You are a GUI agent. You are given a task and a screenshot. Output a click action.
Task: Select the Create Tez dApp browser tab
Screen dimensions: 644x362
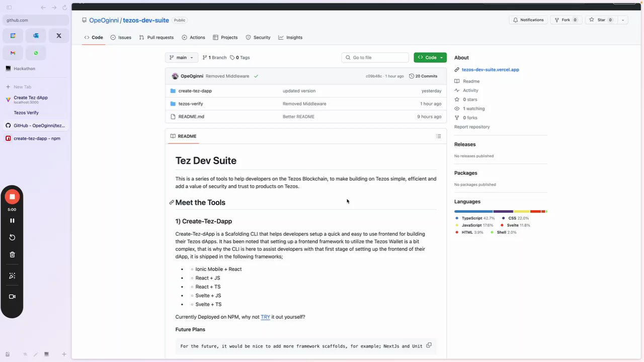coord(36,100)
